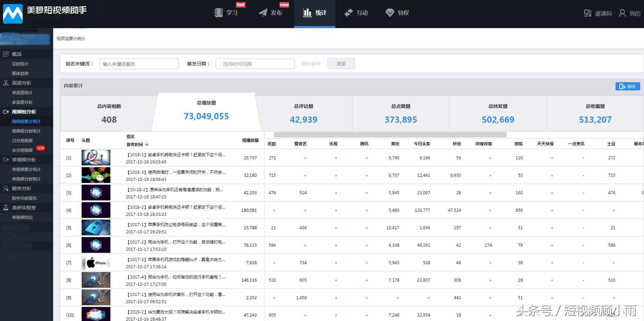Viewport: 644px width, 321px height.
Task: Open 未分组视频 in the sidebar
Action: click(x=22, y=150)
